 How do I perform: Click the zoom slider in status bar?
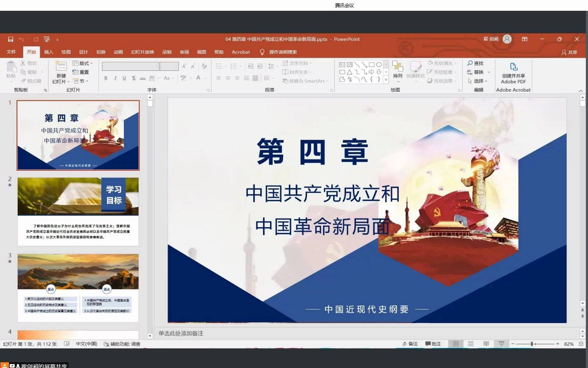535,344
